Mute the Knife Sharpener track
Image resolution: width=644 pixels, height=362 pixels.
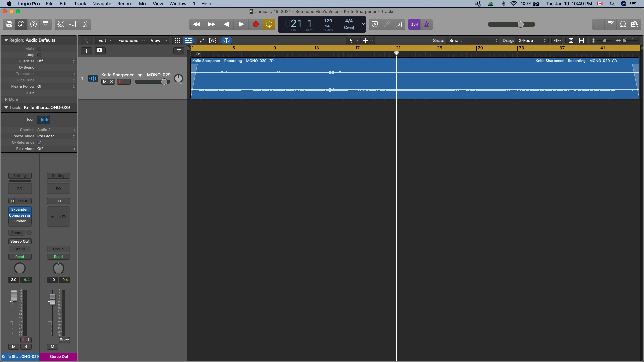point(105,82)
